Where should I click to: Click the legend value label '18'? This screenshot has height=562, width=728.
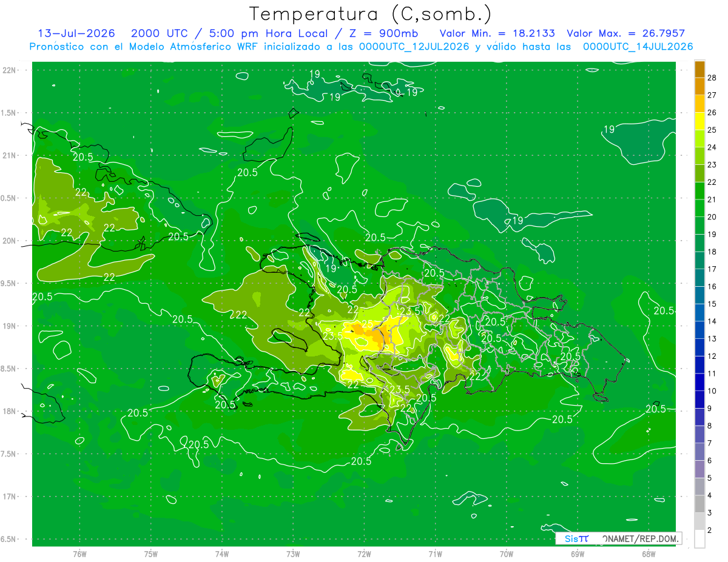(x=712, y=252)
